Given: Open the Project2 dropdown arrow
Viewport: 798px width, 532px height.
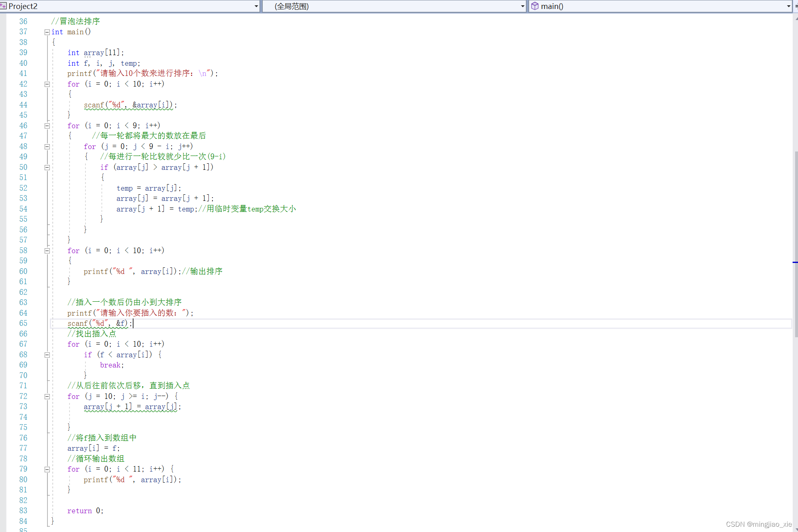Looking at the screenshot, I should pos(256,6).
